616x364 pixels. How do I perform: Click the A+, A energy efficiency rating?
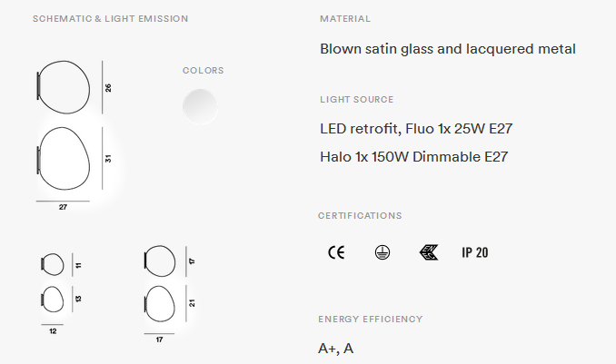point(335,349)
